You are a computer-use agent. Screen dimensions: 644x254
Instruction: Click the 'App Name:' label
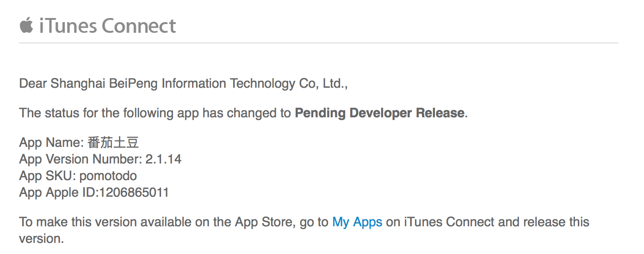tap(51, 143)
